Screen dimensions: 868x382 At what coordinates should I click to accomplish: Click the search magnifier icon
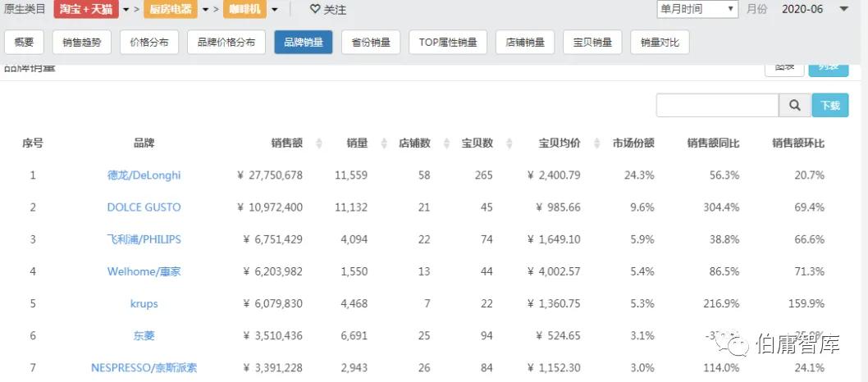click(x=794, y=105)
